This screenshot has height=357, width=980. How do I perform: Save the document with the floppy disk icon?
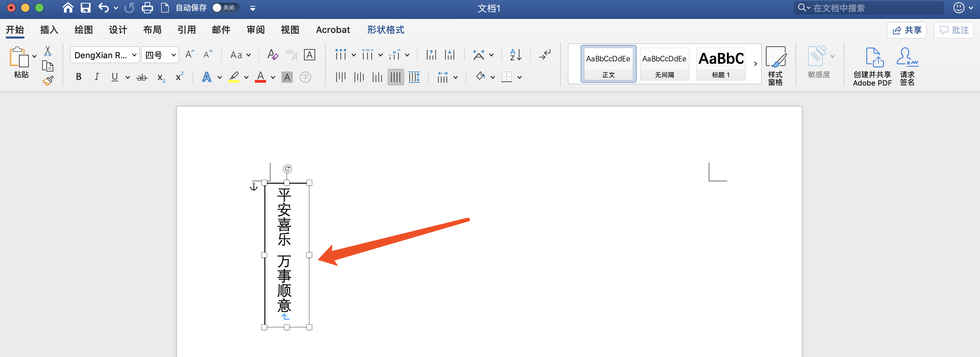point(86,8)
